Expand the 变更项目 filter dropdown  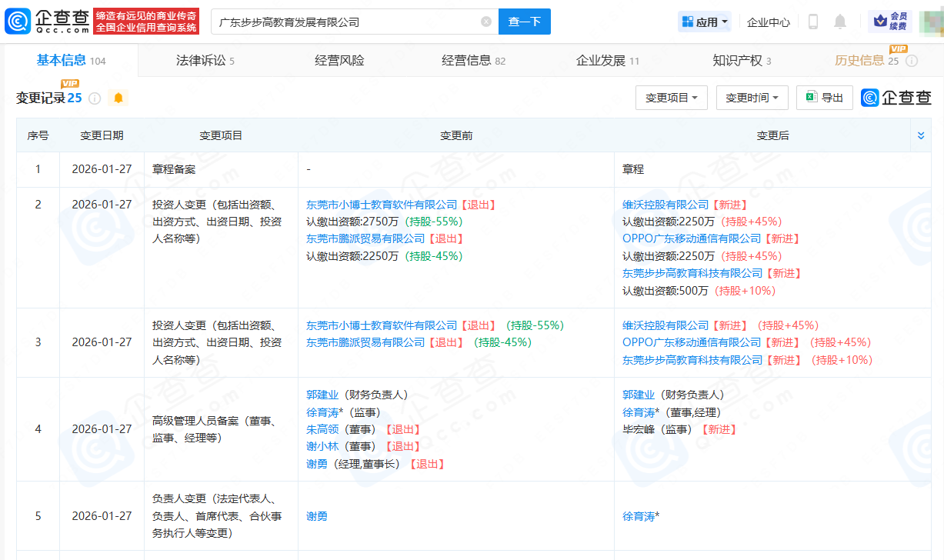[671, 98]
